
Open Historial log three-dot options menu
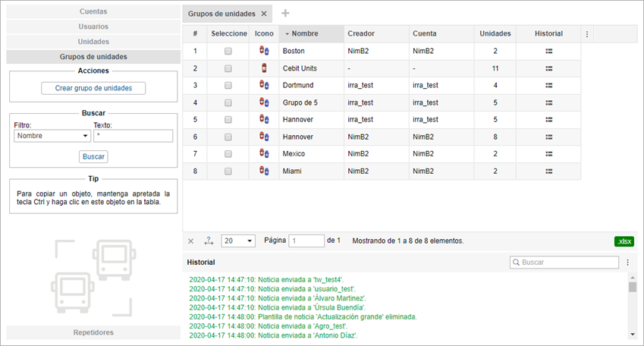627,262
